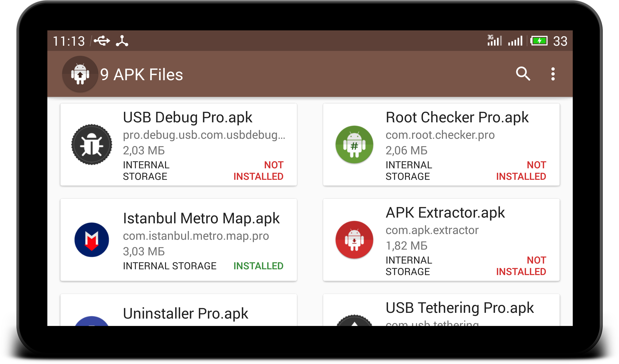Select APK Extractor.apk title
Screen dimensions: 619x364
(x=445, y=213)
